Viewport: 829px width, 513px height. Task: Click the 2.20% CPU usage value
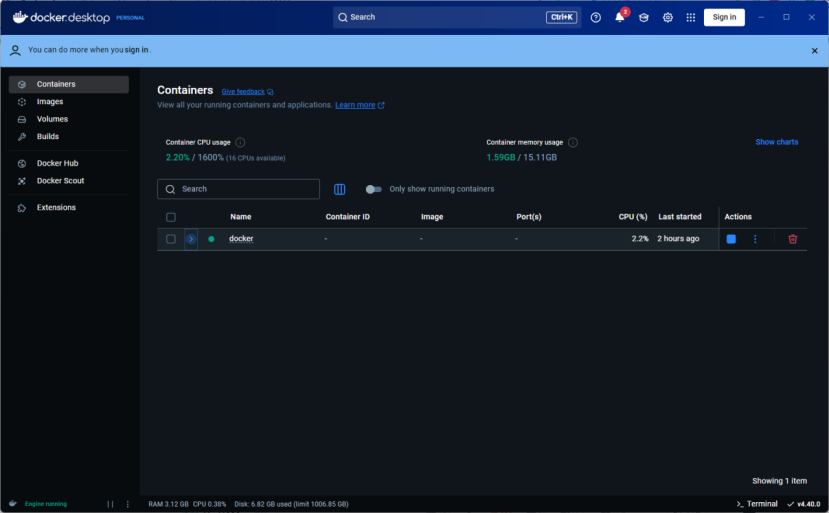177,158
